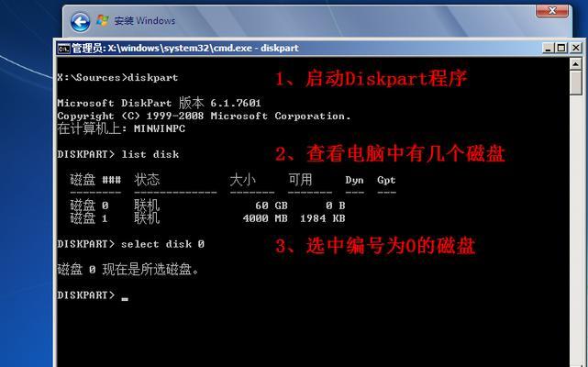Click the cmd.exe icon in the title bar
Image resolution: width=588 pixels, height=367 pixels.
pyautogui.click(x=63, y=49)
